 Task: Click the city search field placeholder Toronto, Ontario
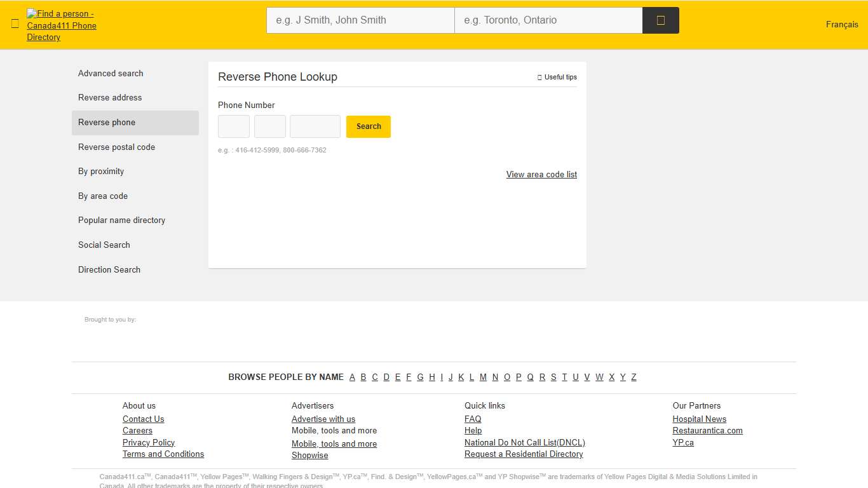(x=548, y=20)
